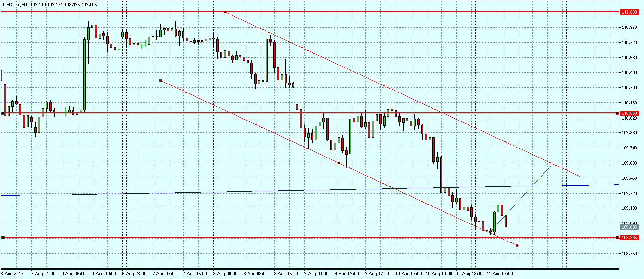644x279 pixels.
Task: Click black square right of 108.906 line
Action: tap(617, 237)
